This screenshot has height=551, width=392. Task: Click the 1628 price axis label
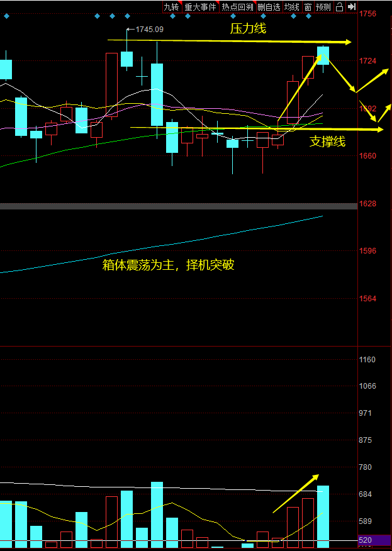367,203
